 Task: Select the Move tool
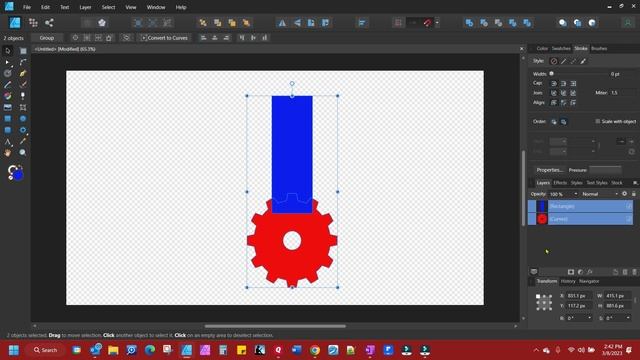8,51
